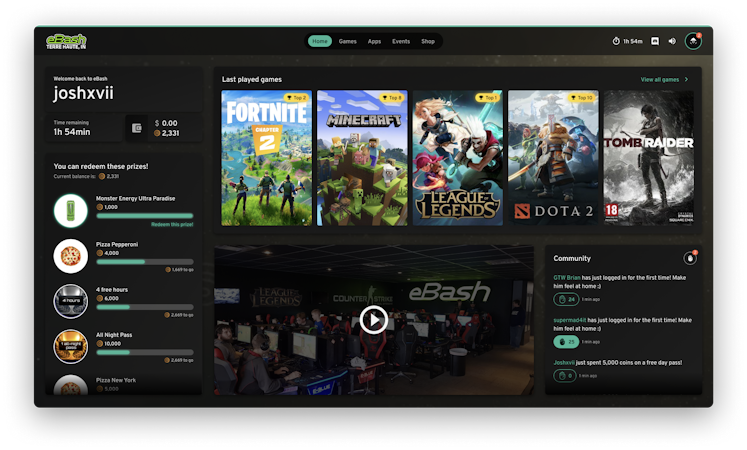Launch Dota 2 game cover
The image size is (747, 450).
click(x=553, y=158)
